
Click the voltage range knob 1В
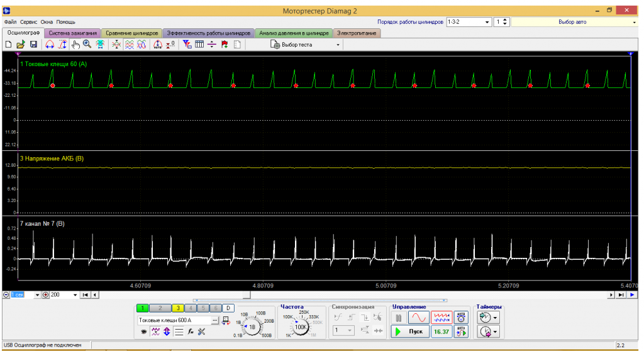(252, 327)
